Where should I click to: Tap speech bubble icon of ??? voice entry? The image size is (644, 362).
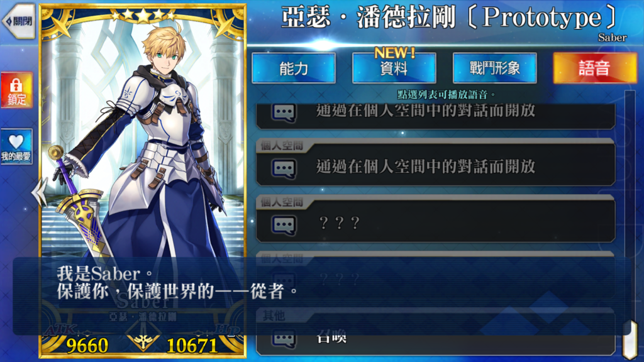(x=284, y=224)
